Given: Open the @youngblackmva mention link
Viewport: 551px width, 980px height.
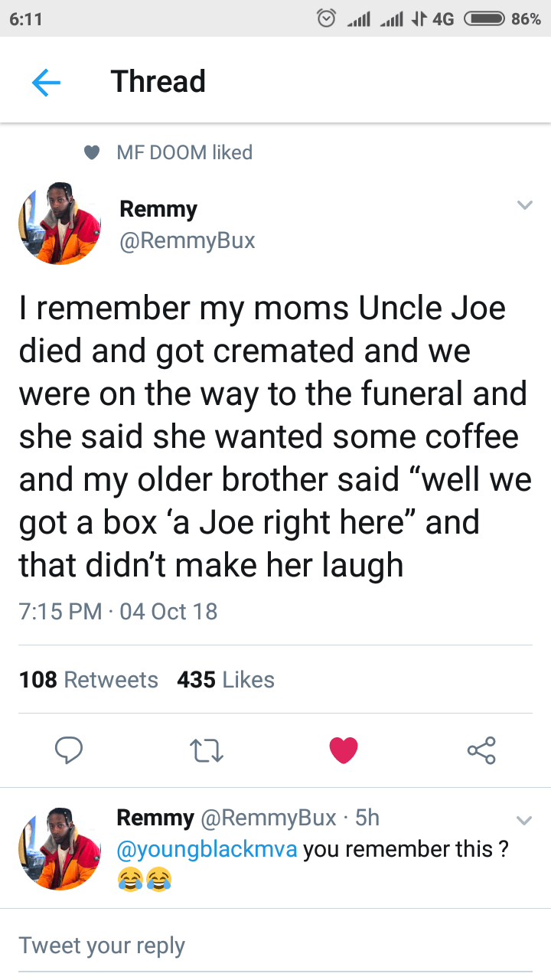Looking at the screenshot, I should click(x=206, y=849).
